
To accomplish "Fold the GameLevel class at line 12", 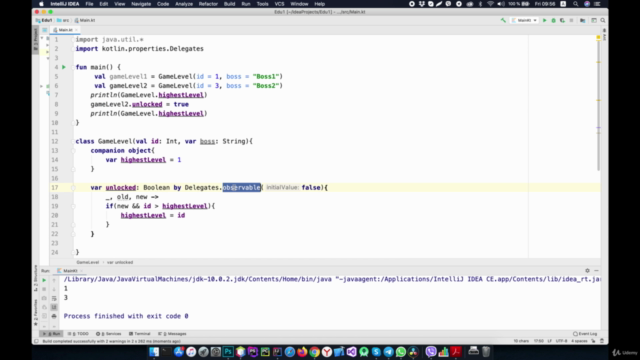I will point(73,141).
